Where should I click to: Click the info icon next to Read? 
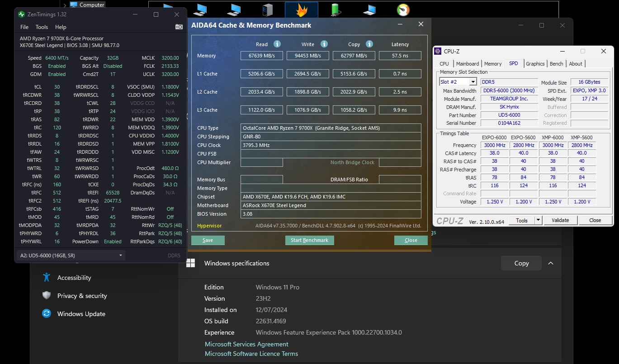click(277, 44)
